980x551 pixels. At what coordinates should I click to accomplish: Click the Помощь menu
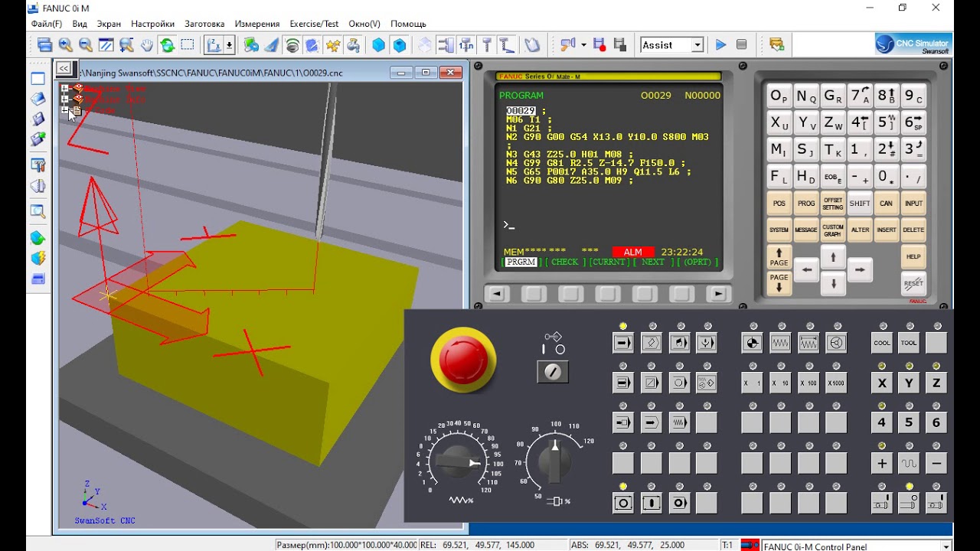tap(408, 24)
